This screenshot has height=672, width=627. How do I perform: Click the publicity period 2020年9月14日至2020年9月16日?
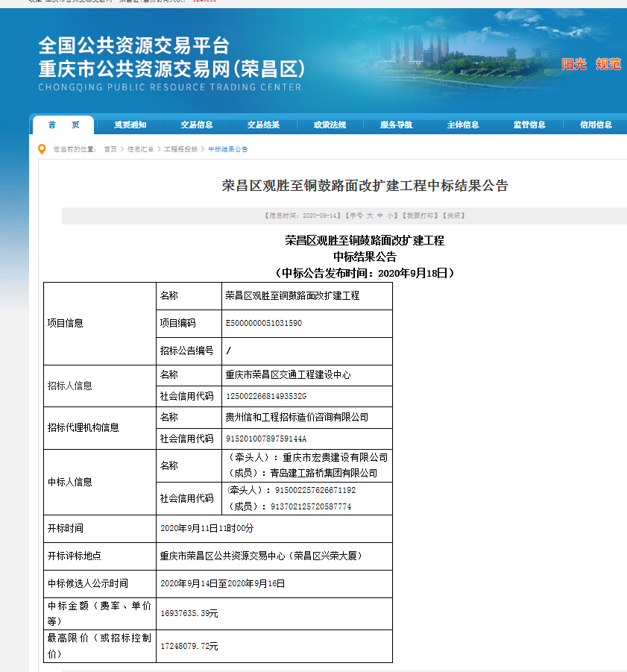(x=223, y=584)
